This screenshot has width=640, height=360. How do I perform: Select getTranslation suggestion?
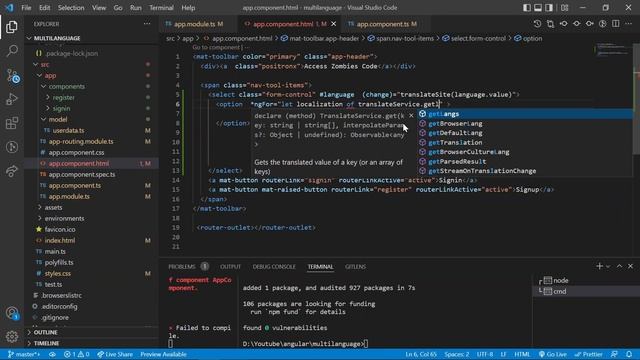[x=525, y=142]
